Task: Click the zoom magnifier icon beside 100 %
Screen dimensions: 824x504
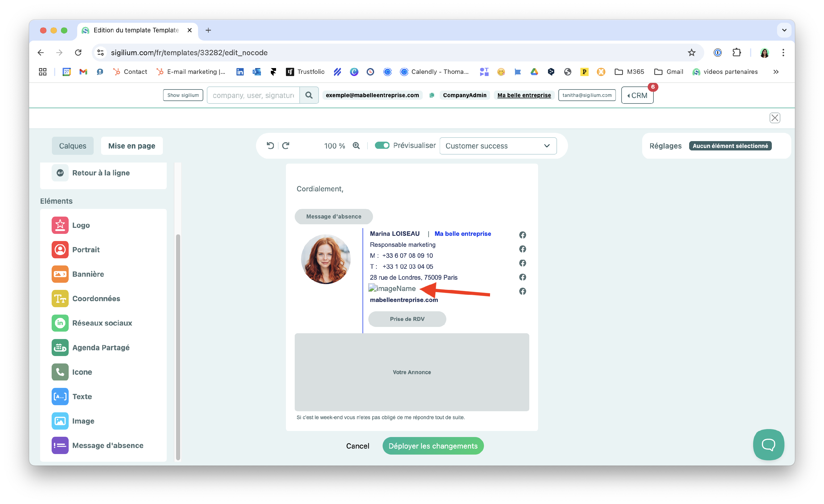Action: (356, 146)
